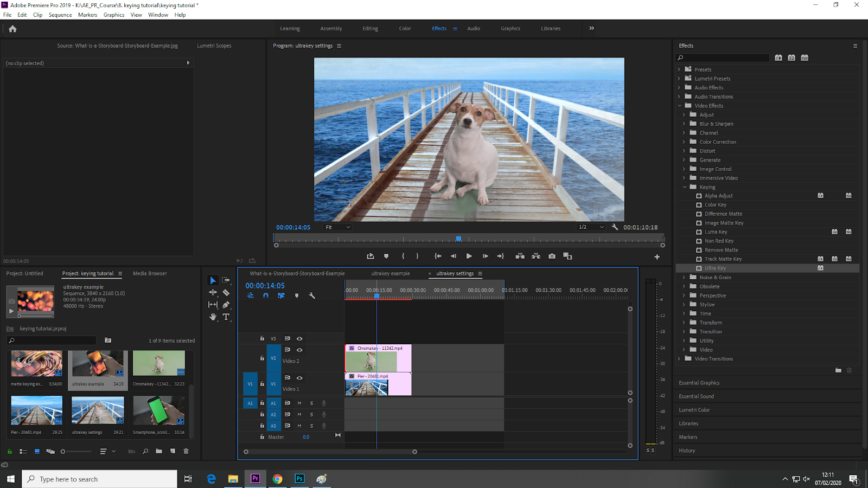Image resolution: width=868 pixels, height=488 pixels.
Task: Select the Selection tool arrow
Action: (213, 280)
